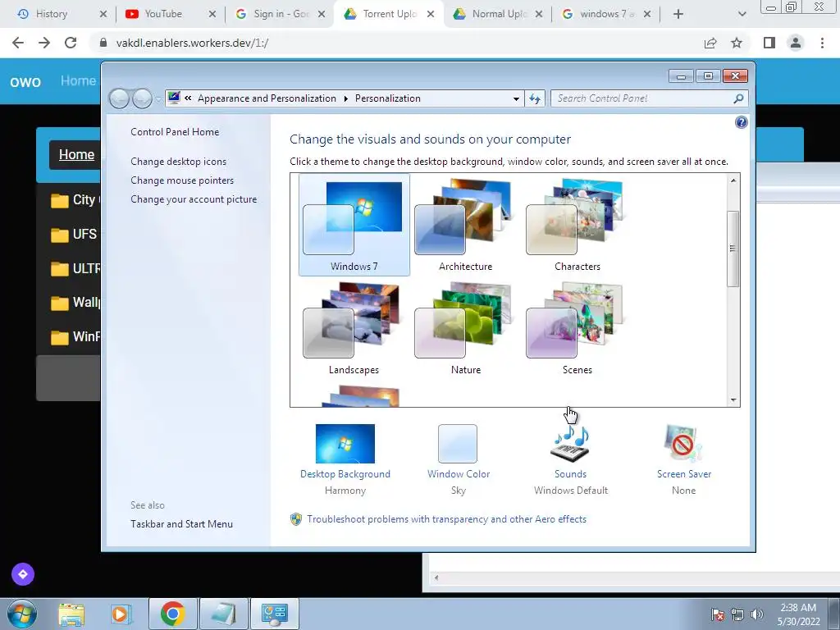Click Chrome back arrow

18,43
